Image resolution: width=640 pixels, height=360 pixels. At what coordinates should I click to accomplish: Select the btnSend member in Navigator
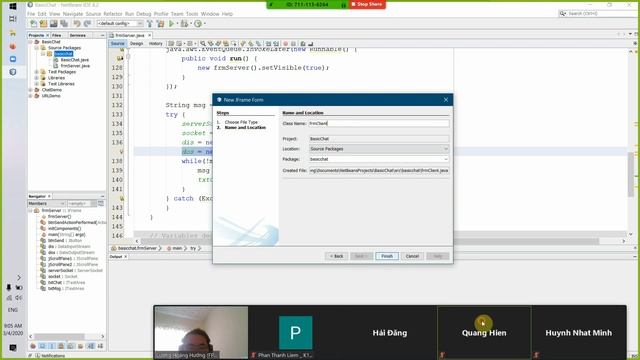64,240
